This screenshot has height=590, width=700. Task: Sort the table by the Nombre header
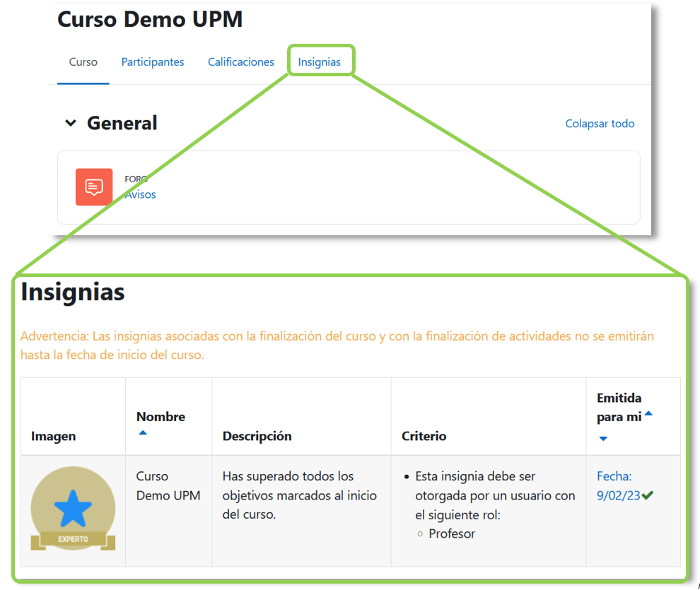161,417
